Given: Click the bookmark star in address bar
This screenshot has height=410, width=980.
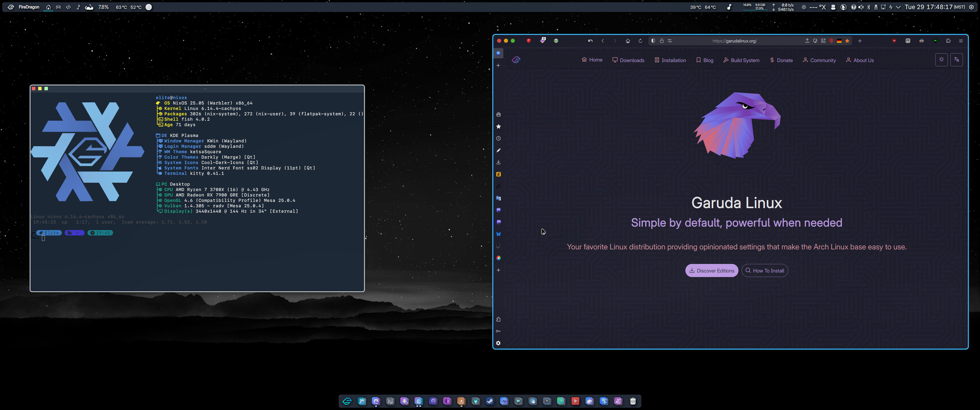Looking at the screenshot, I should tap(847, 41).
